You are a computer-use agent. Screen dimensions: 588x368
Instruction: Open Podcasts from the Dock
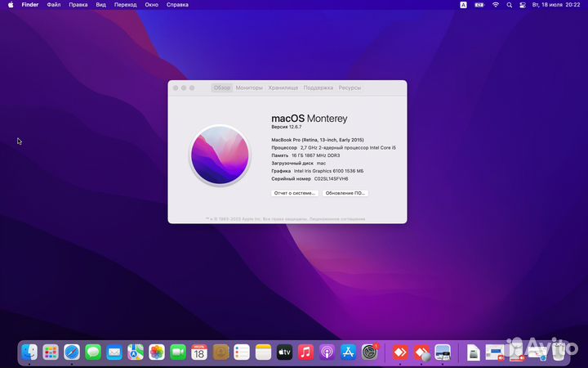[x=327, y=352]
